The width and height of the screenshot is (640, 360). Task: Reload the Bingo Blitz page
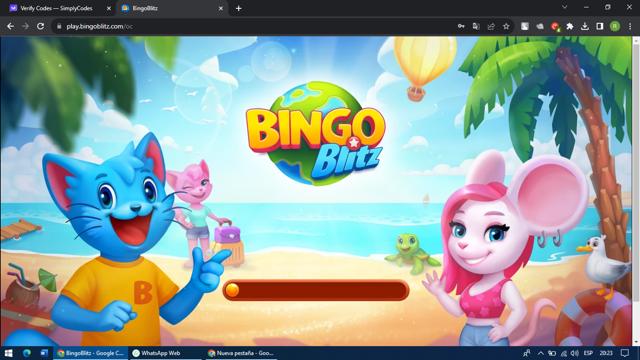(40, 26)
